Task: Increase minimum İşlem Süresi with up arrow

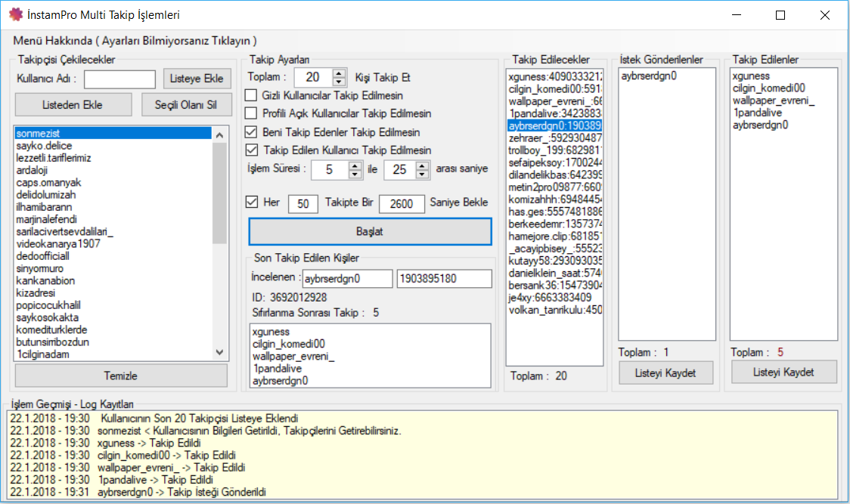Action: [355, 165]
